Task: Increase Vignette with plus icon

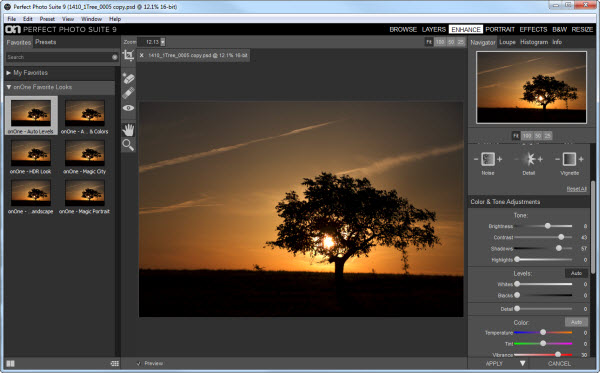Action: (x=581, y=159)
